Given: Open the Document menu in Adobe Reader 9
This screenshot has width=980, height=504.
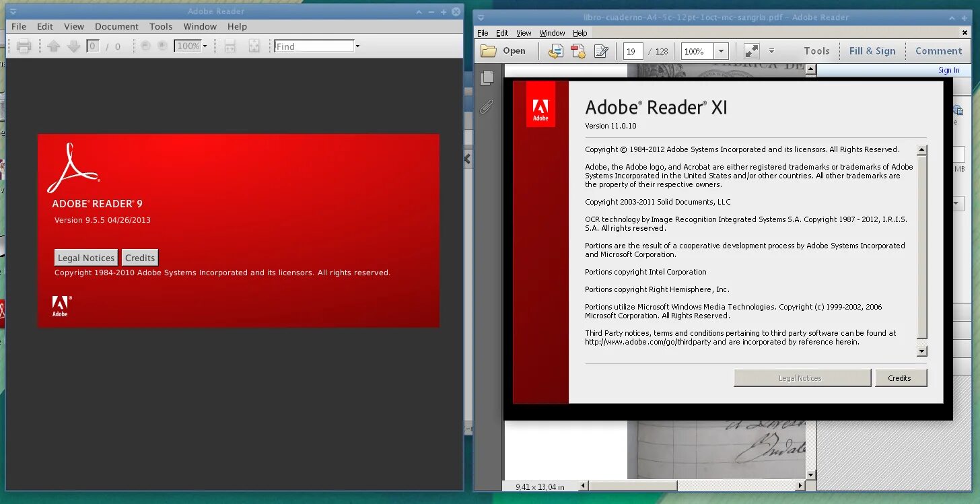Looking at the screenshot, I should pyautogui.click(x=116, y=26).
